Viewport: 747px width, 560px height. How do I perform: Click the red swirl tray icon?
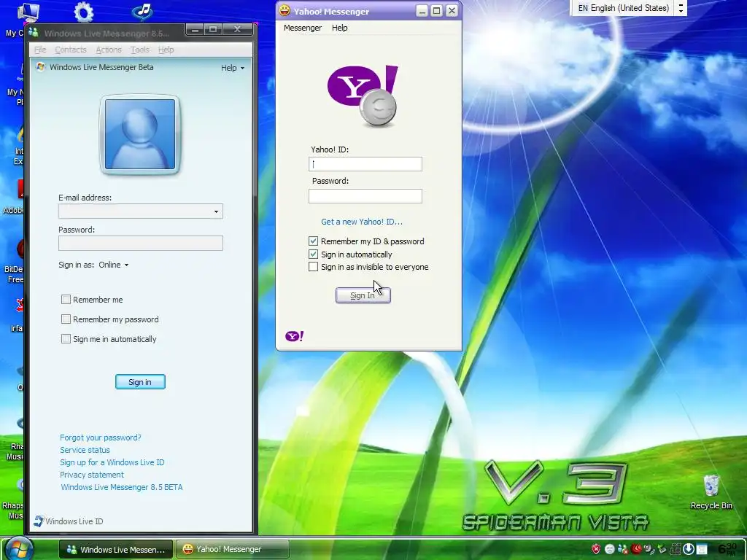pos(636,549)
